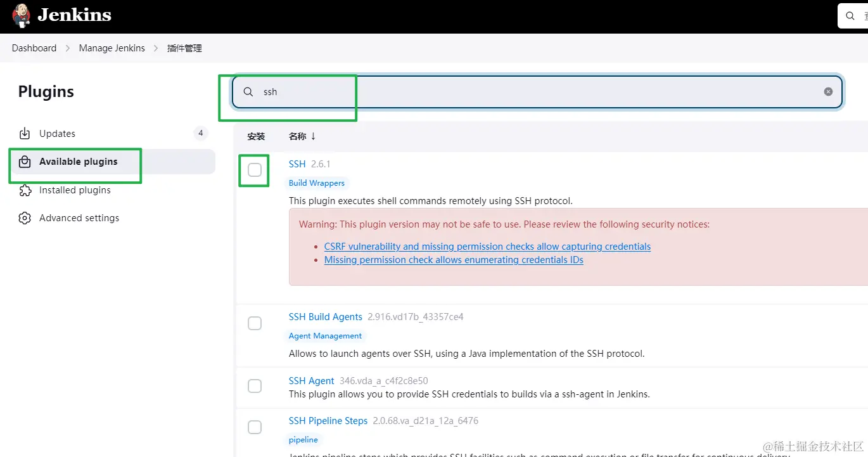Click version text 2.916.vd17b_43357ce4
The image size is (868, 457).
415,317
